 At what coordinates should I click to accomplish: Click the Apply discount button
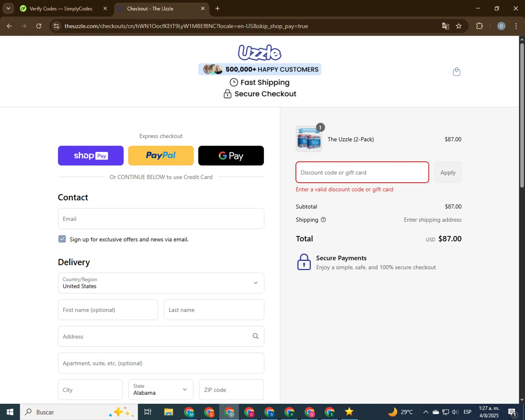[448, 172]
